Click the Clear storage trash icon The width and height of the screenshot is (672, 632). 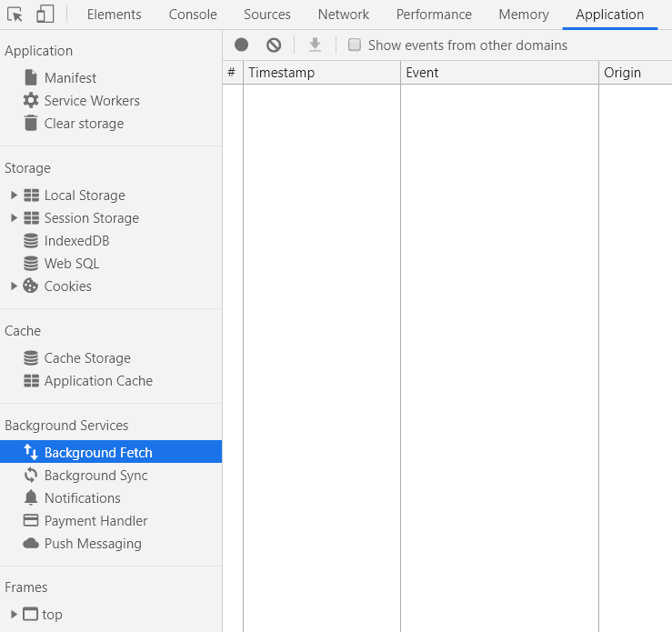(31, 123)
